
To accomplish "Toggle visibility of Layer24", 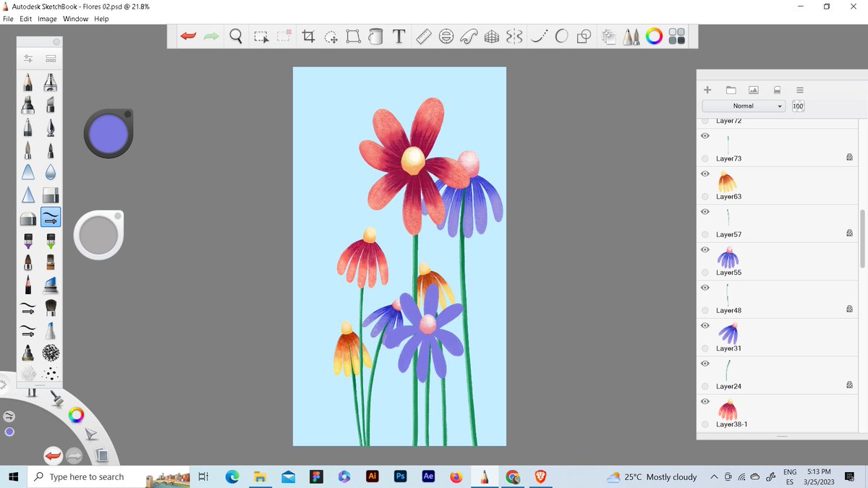I will tap(705, 364).
